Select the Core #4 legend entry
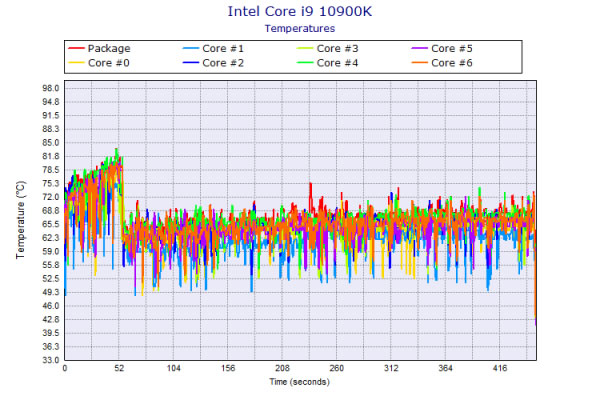600x400 pixels. [x=328, y=63]
